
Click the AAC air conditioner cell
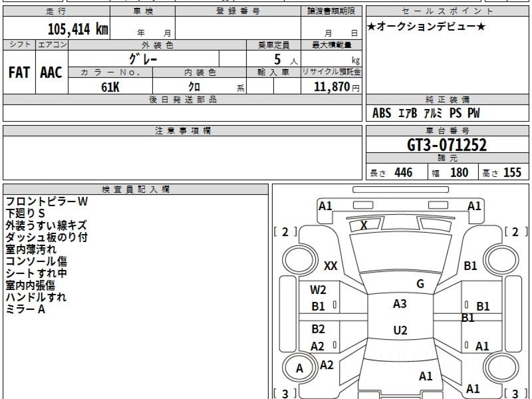coord(51,73)
